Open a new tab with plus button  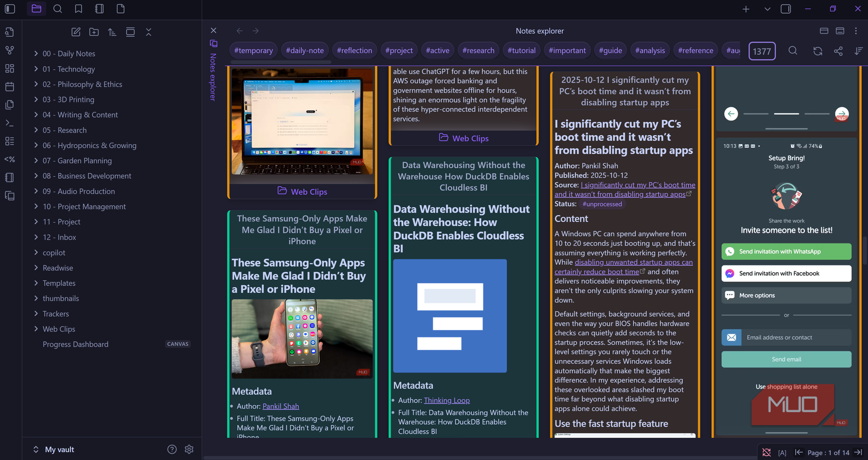746,9
